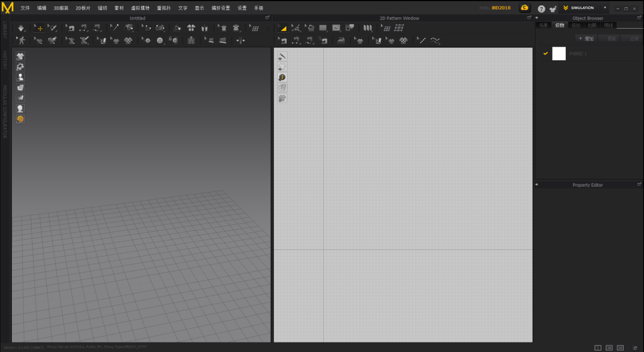Open the 2D板片 menu
The width and height of the screenshot is (644, 352).
(83, 8)
